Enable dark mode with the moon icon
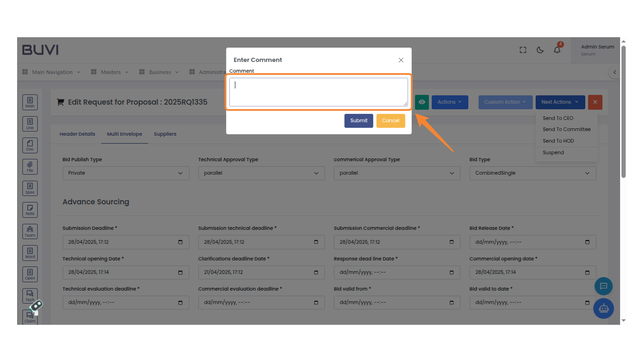 (540, 50)
